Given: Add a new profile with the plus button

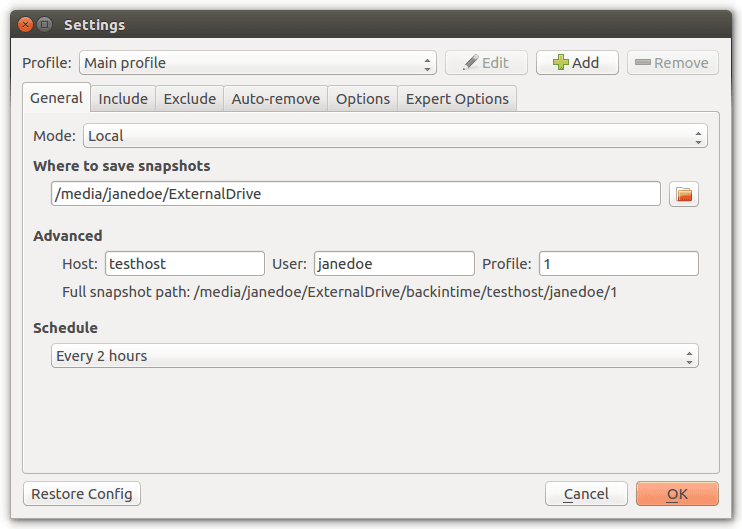Looking at the screenshot, I should (577, 63).
